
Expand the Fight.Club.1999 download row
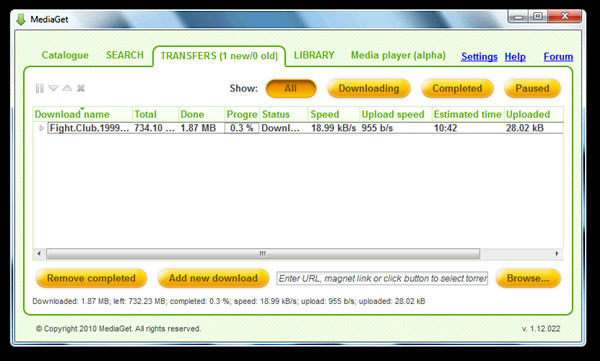coord(41,128)
